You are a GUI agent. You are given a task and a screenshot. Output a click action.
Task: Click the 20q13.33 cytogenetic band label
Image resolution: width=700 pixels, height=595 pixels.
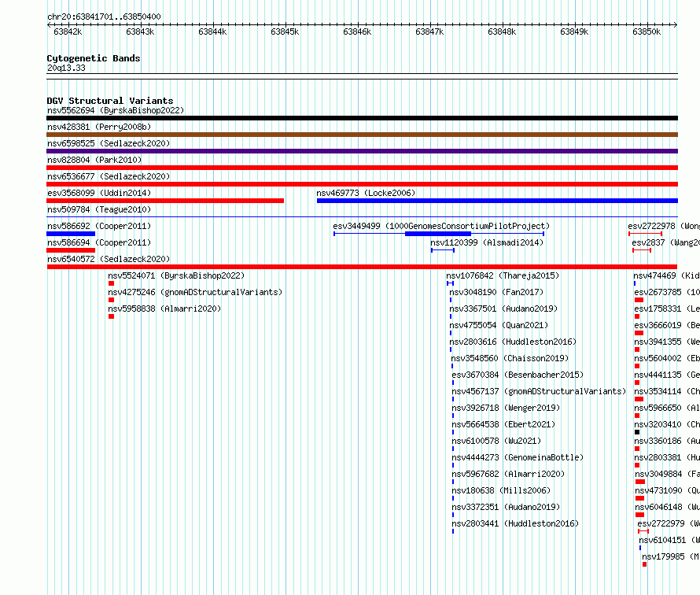tap(66, 68)
